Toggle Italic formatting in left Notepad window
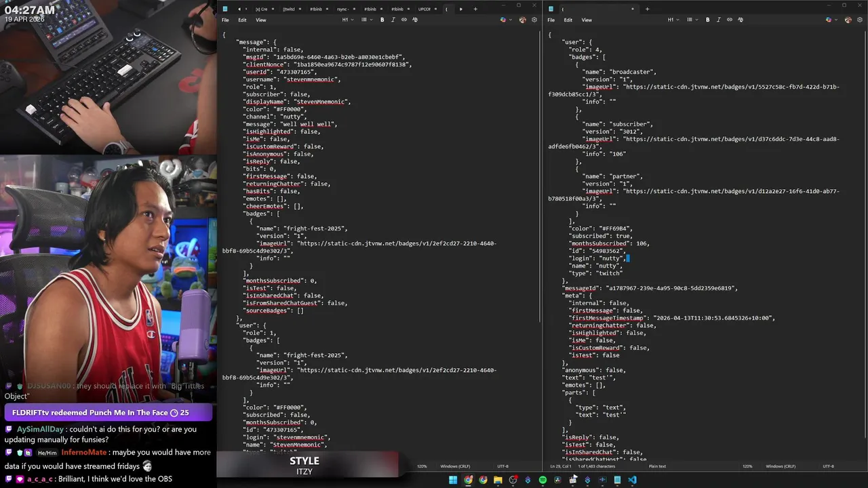Viewport: 868px width, 488px height. click(393, 20)
